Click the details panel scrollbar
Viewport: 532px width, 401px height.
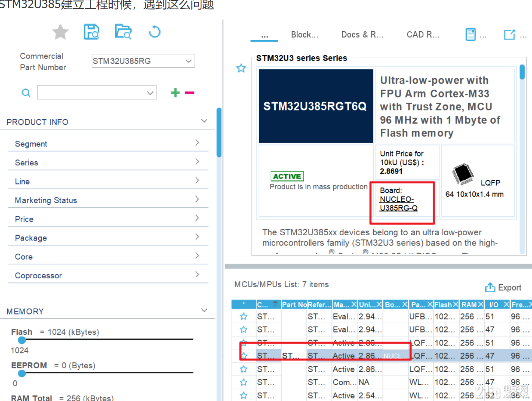(x=522, y=72)
